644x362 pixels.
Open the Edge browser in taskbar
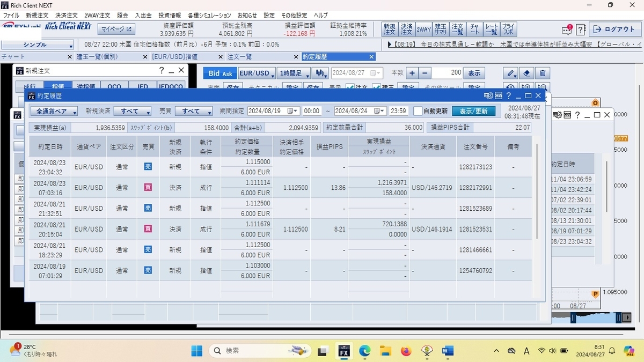(x=365, y=351)
